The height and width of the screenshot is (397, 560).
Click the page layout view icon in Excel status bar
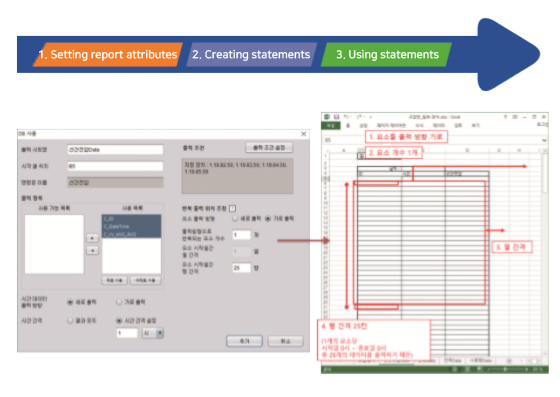point(467,370)
